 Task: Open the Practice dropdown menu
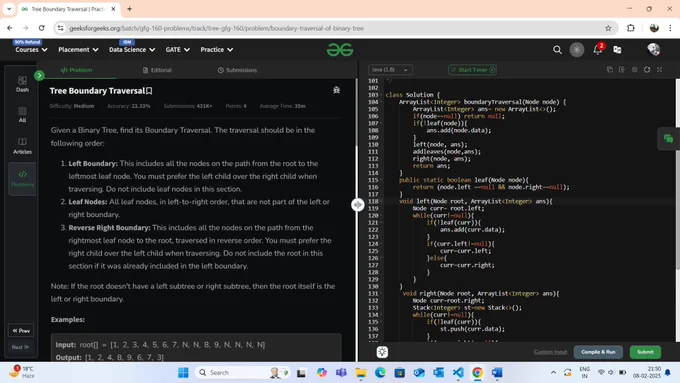pos(216,49)
